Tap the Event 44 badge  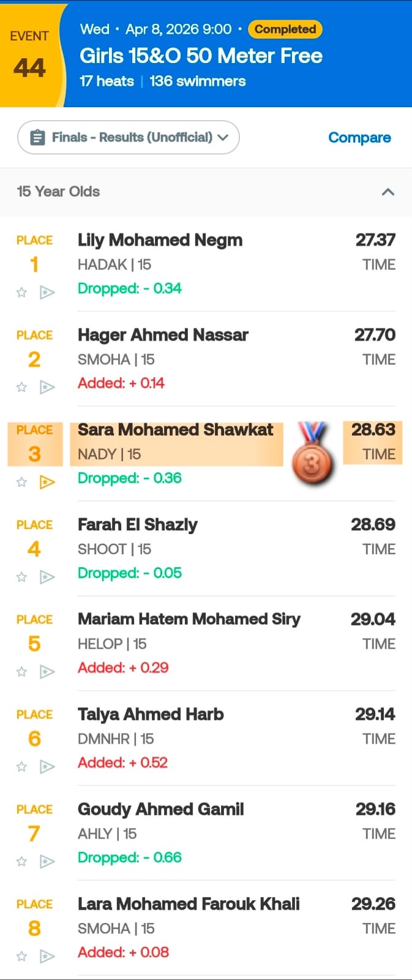[x=29, y=55]
